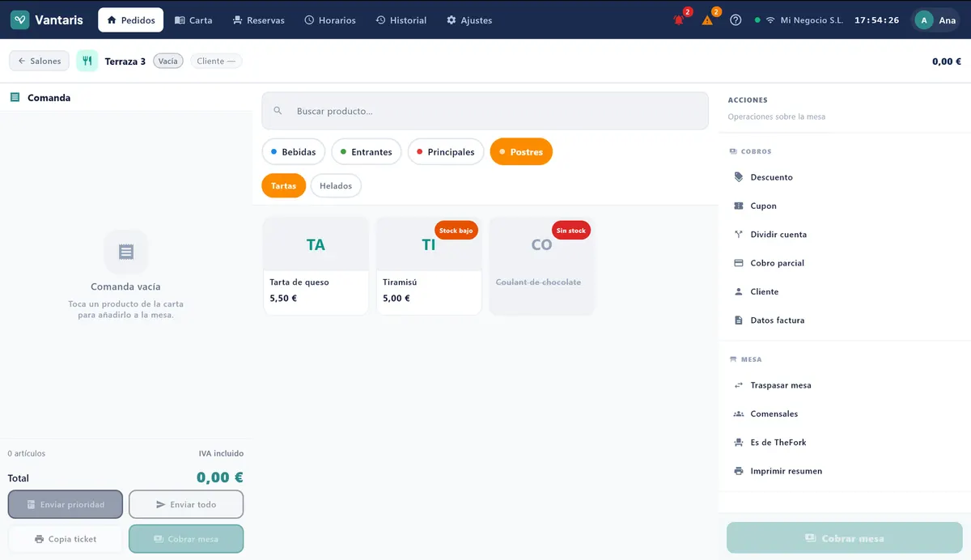Viewport: 971px width, 560px height.
Task: Open the Ajustes settings tab
Action: [469, 20]
